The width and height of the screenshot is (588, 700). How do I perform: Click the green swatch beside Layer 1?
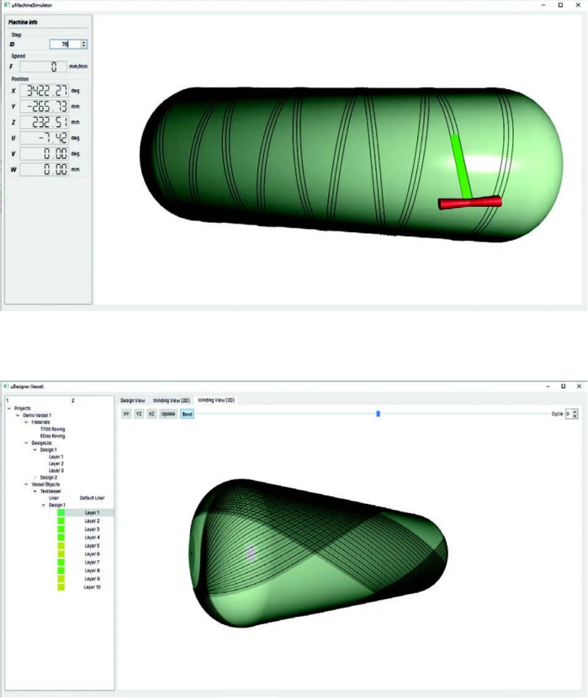pos(61,512)
